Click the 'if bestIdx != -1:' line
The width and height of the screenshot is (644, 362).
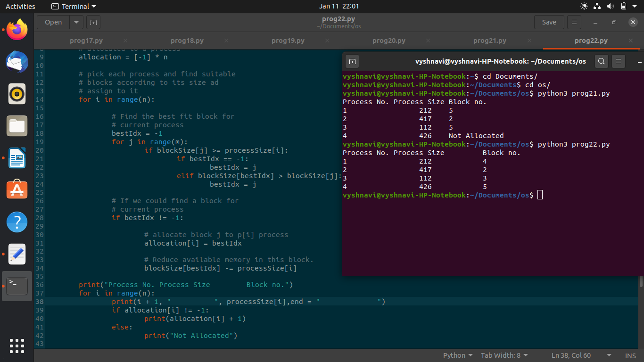[148, 218]
